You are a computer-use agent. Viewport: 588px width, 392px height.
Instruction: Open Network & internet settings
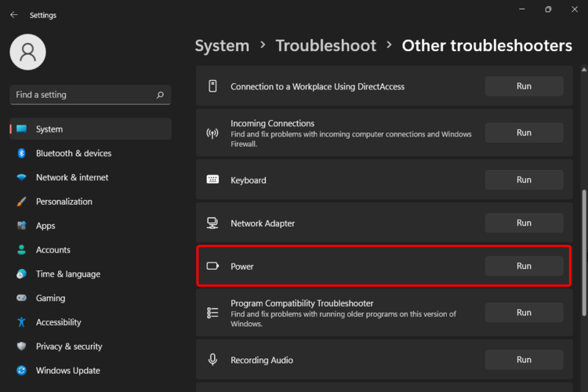(x=72, y=178)
